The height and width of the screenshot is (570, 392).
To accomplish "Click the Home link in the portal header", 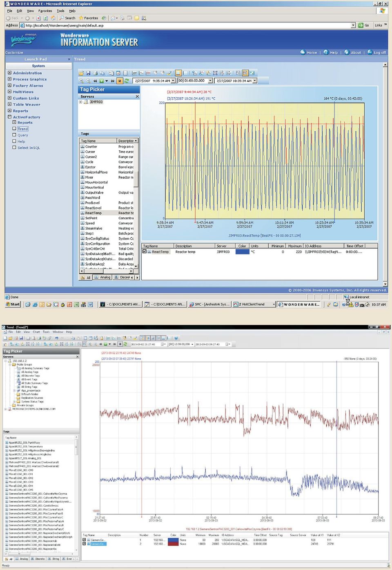I will (309, 52).
